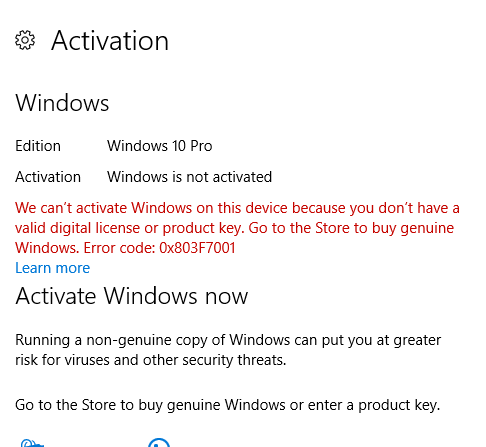Click the blue circular info icon at bottom
Screen dimensions: 486x447
(x=159, y=443)
